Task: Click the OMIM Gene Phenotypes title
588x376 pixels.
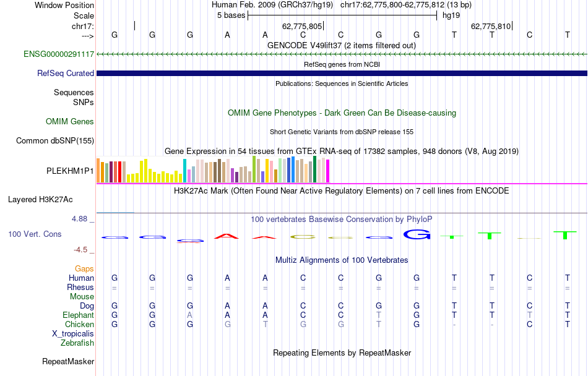Action: pyautogui.click(x=342, y=113)
